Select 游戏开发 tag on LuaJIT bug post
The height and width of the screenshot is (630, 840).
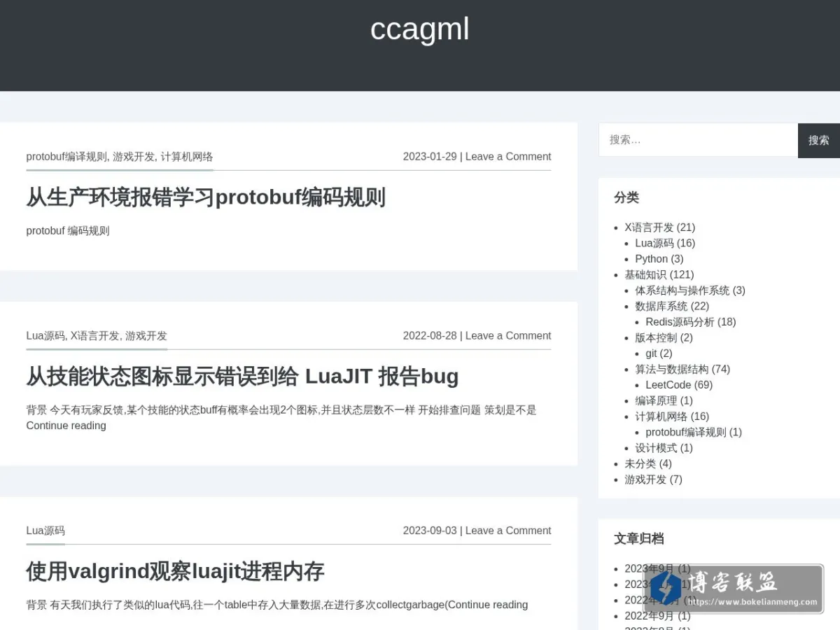click(x=146, y=336)
